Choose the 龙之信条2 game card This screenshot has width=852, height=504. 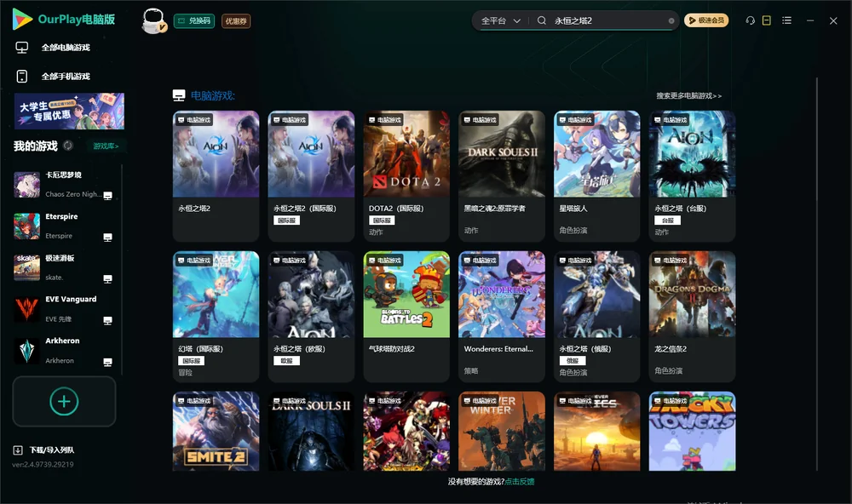tap(692, 317)
